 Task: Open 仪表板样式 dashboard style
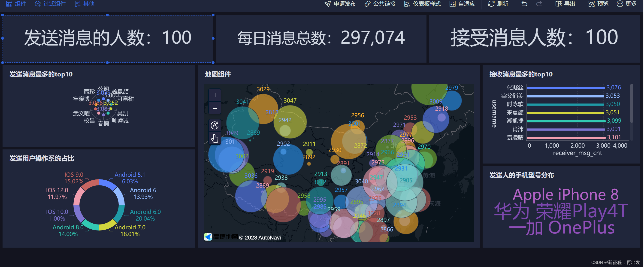(x=423, y=4)
